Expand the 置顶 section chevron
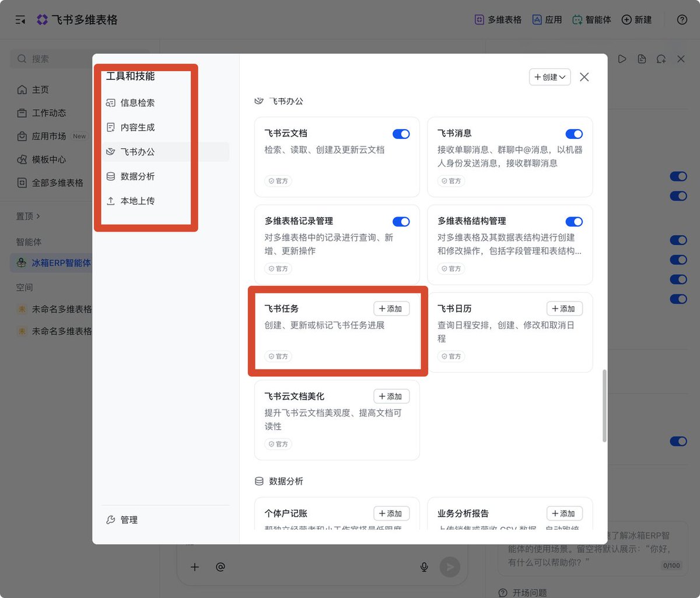The image size is (700, 598). [x=38, y=216]
